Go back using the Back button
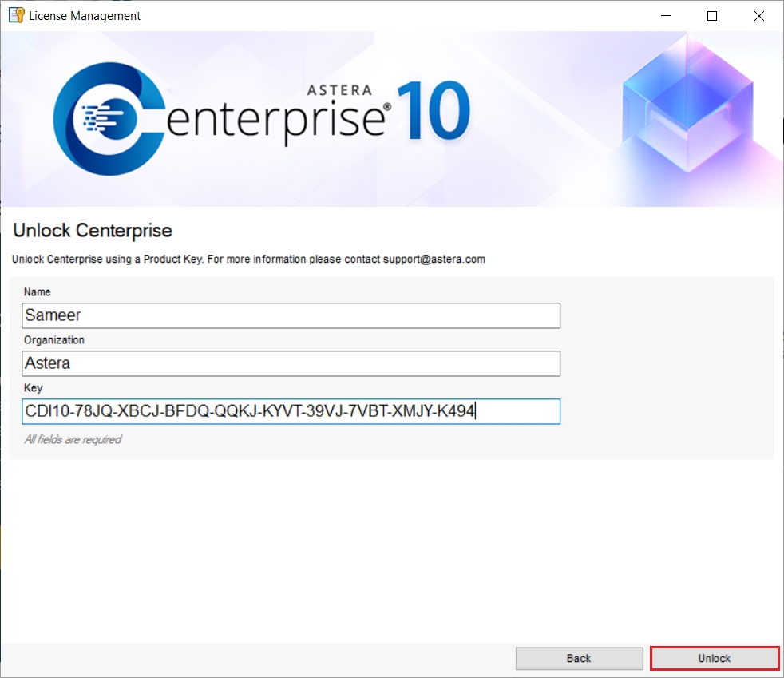 tap(579, 658)
